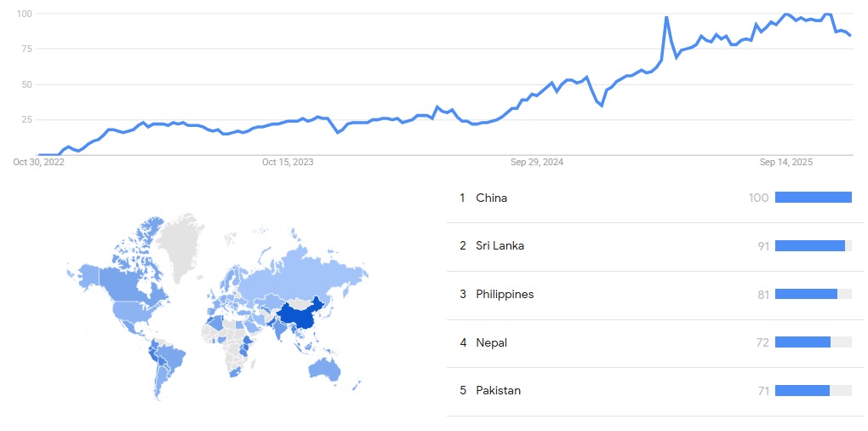Select Pakistan in the region list
This screenshot has width=868, height=431.
pos(498,390)
